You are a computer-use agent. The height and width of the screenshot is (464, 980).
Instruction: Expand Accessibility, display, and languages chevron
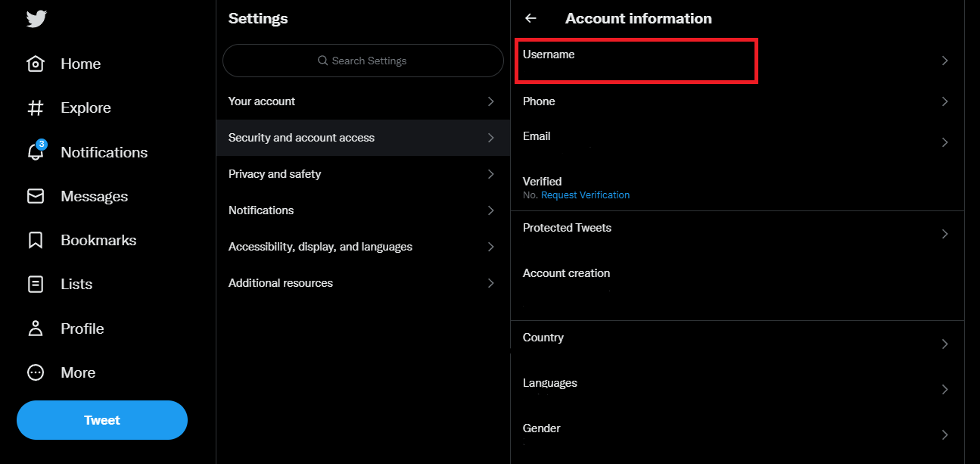click(491, 247)
